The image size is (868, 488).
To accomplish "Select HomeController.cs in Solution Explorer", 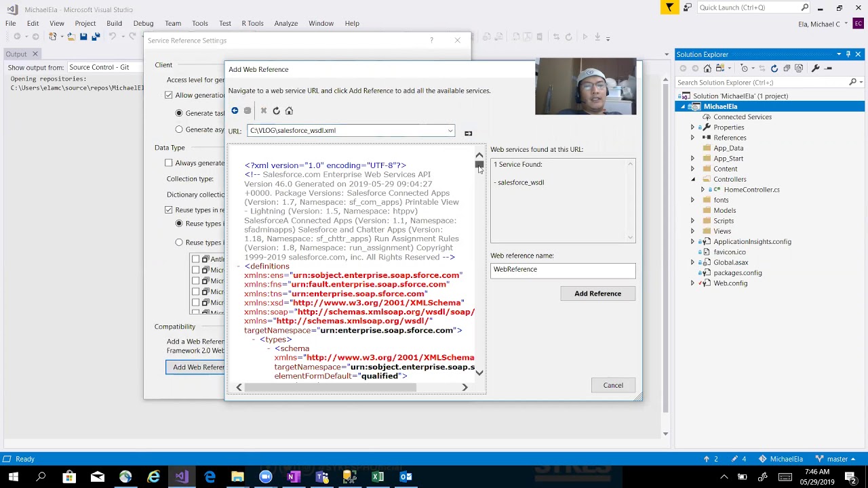I will click(x=751, y=190).
